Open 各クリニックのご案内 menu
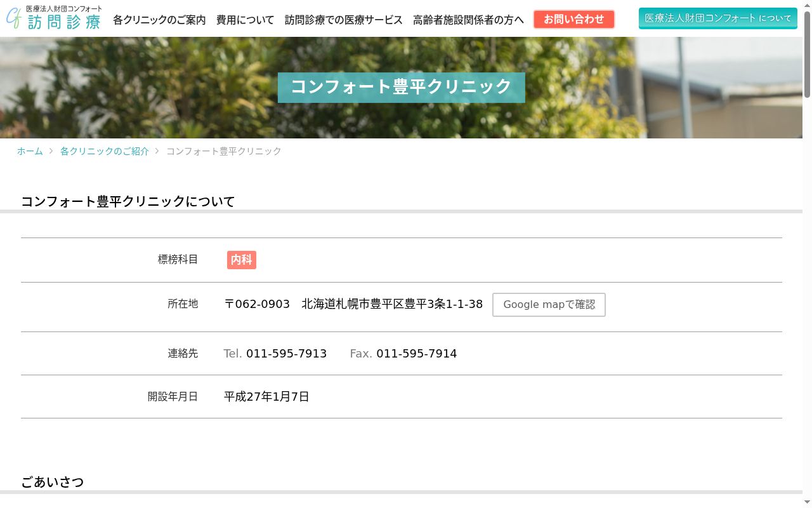Screen dimensions: 812x508 point(159,20)
